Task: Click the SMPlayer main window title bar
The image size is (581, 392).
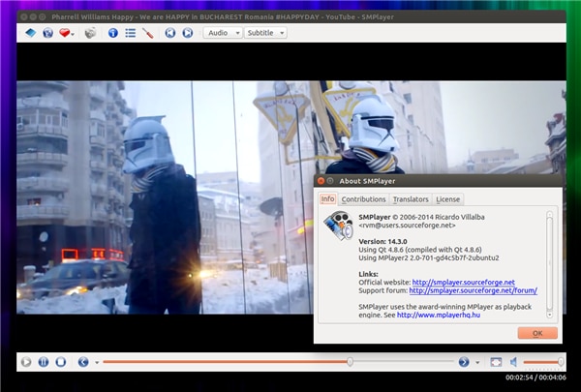Action: pyautogui.click(x=291, y=16)
